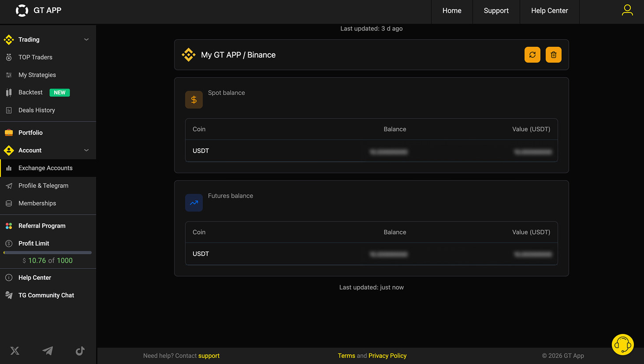Collapse the Account section chevron

tap(86, 150)
